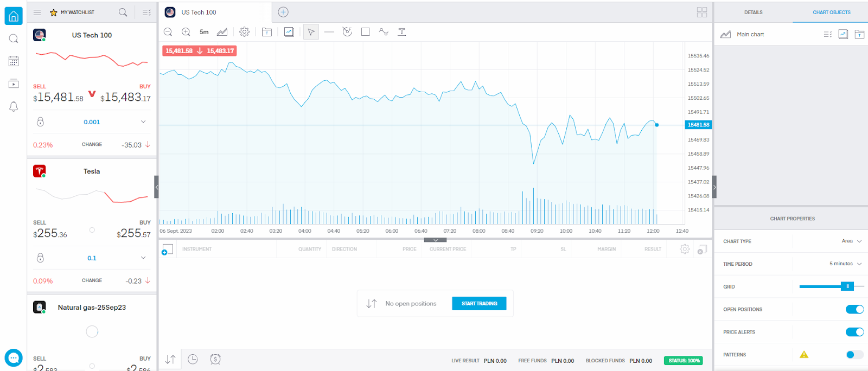Image resolution: width=868 pixels, height=371 pixels.
Task: Expand US Tech 100 volume dropdown
Action: tap(143, 122)
